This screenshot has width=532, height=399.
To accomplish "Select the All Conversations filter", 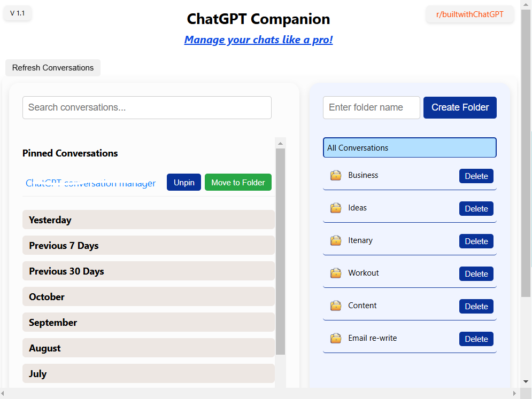I will 410,147.
